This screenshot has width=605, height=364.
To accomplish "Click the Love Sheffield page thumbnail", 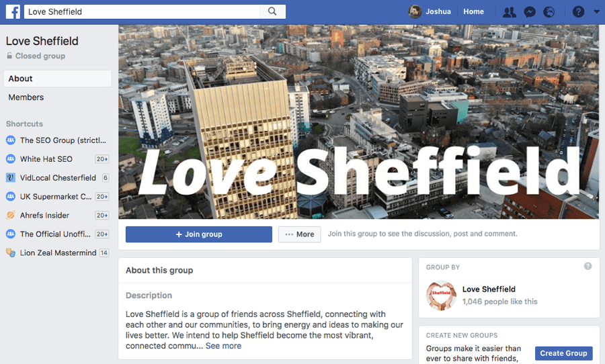I will point(441,295).
